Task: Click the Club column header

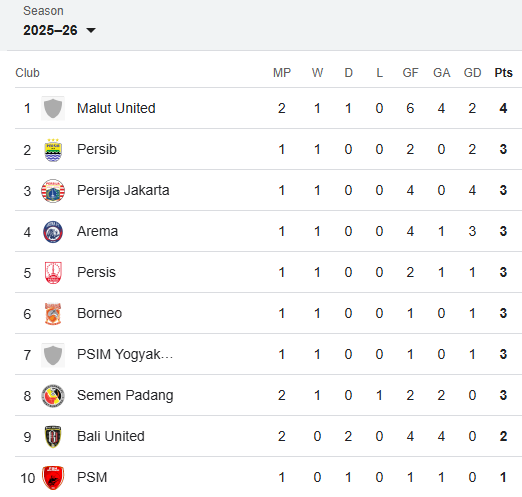Action: pyautogui.click(x=27, y=73)
